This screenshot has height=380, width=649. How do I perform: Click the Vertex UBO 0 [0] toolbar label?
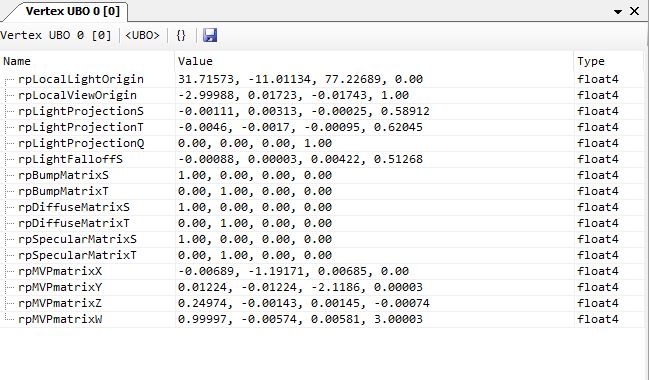(x=56, y=35)
